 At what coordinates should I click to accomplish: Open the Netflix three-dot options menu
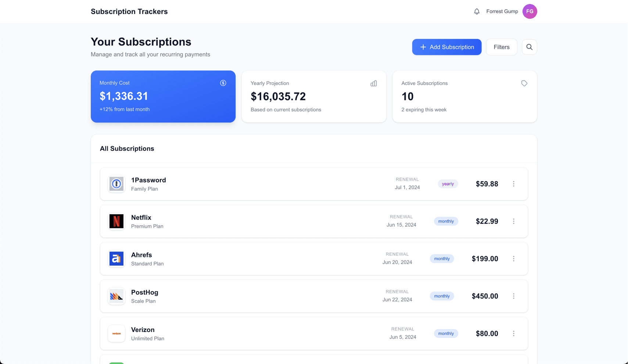coord(514,221)
